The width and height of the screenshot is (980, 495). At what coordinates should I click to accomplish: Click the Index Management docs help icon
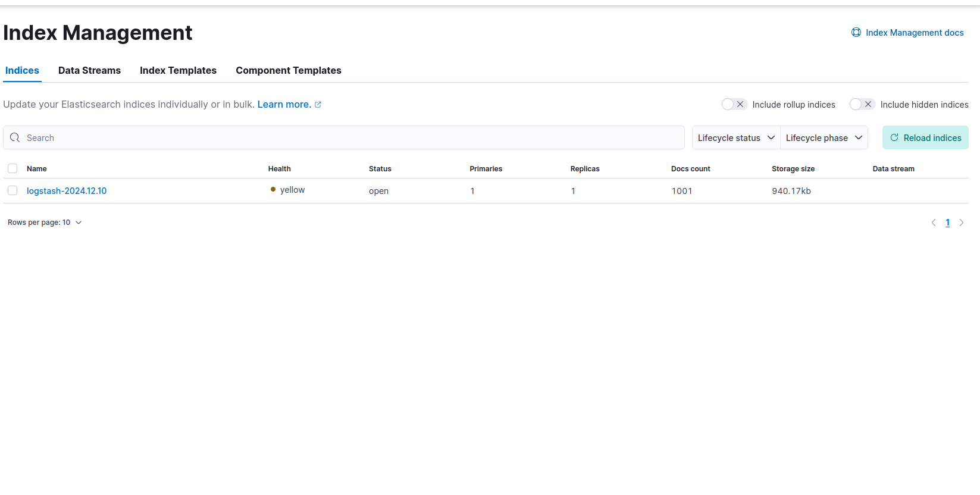(x=856, y=33)
